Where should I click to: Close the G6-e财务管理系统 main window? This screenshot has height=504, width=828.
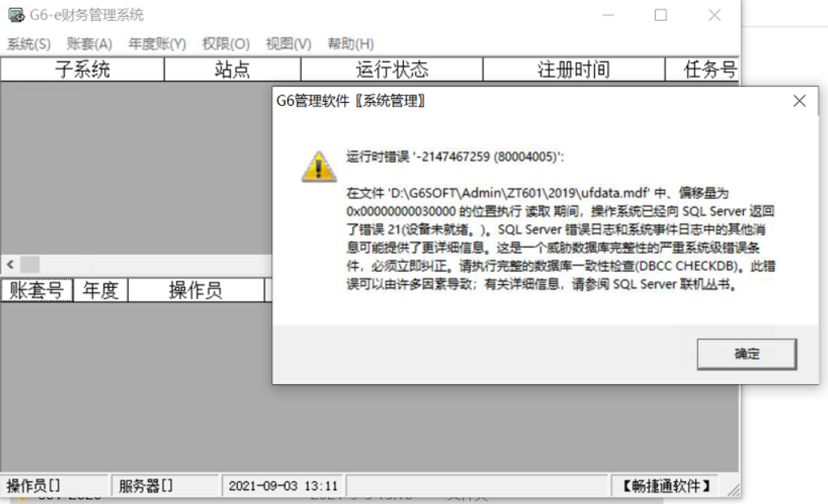715,15
